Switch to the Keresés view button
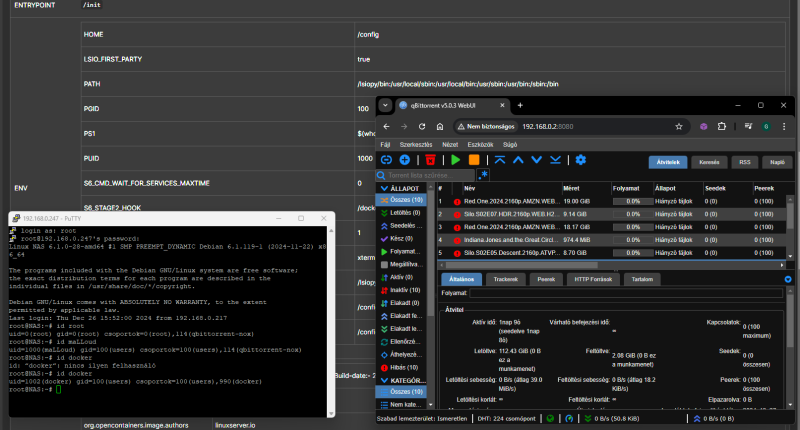The height and width of the screenshot is (430, 800). [709, 162]
